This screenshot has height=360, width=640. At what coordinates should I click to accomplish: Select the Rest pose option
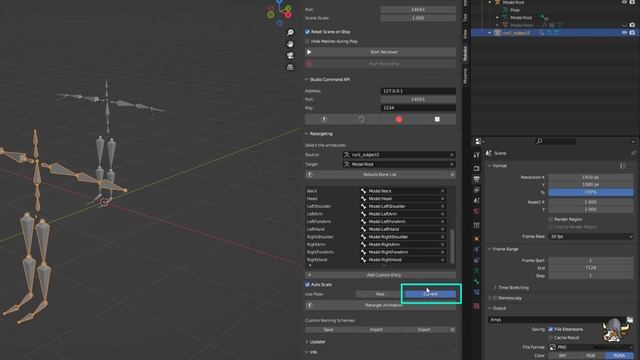click(380, 294)
